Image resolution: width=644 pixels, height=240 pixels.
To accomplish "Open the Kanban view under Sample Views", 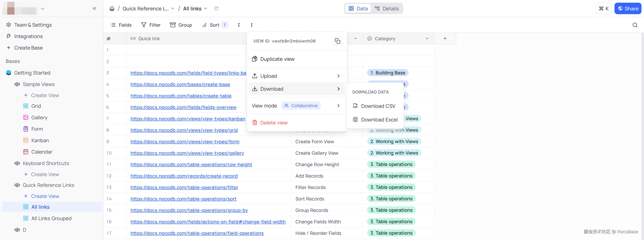I will pos(40,140).
